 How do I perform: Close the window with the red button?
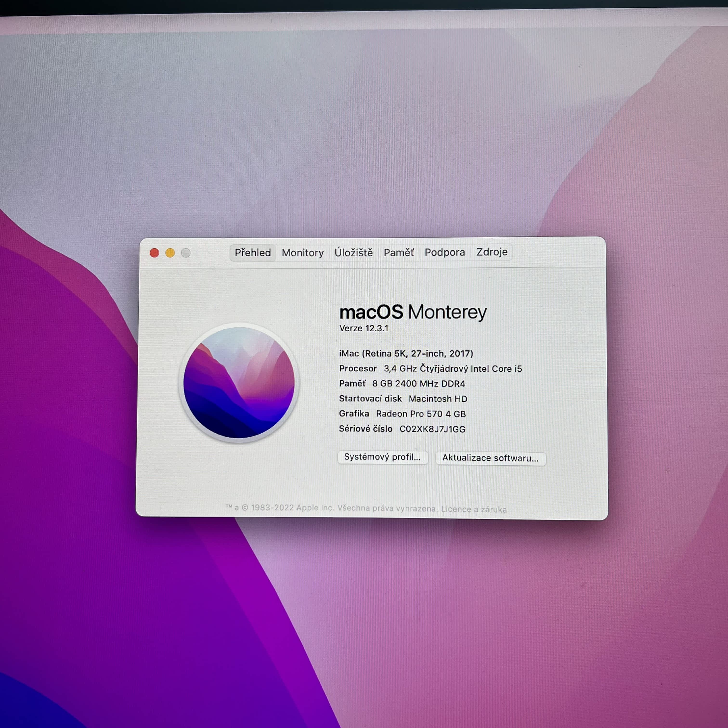click(x=154, y=253)
